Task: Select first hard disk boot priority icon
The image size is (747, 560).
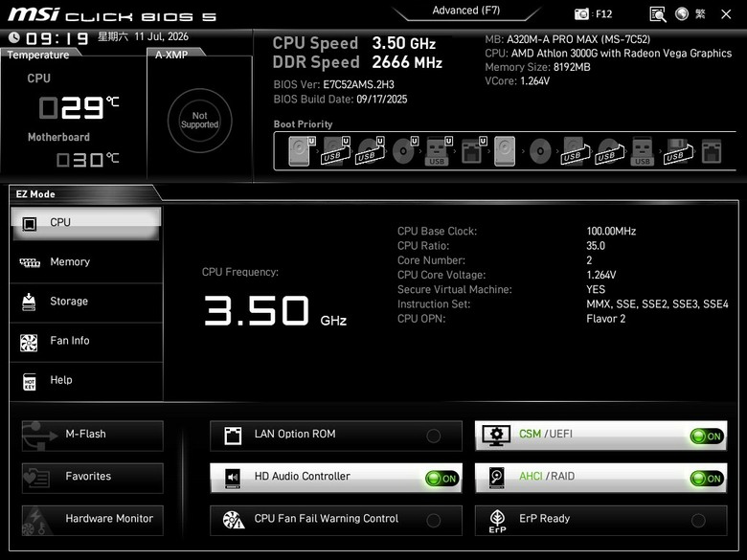Action: 302,151
